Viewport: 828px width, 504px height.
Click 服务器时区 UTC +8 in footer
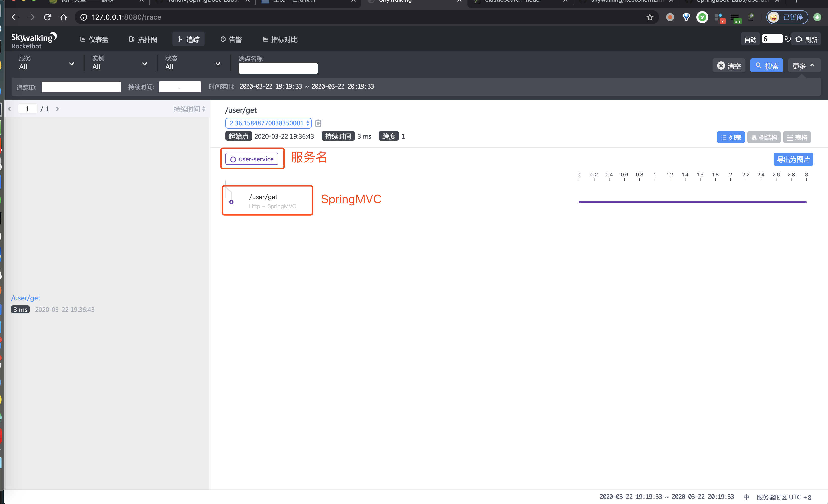point(784,497)
